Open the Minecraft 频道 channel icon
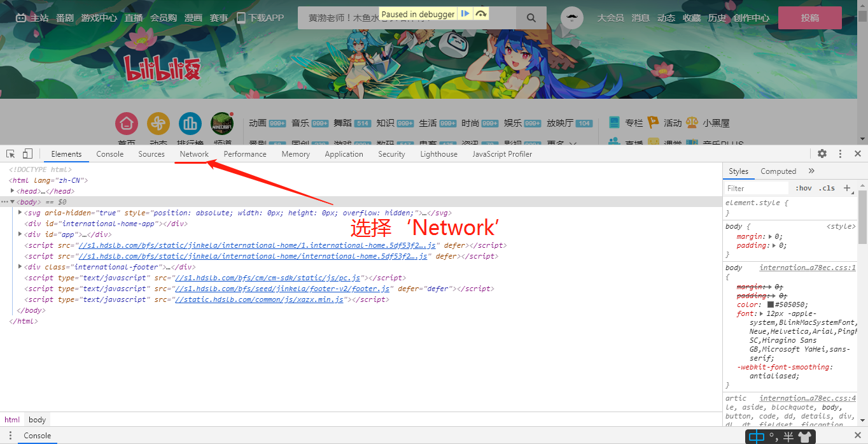This screenshot has height=444, width=868. [x=222, y=124]
